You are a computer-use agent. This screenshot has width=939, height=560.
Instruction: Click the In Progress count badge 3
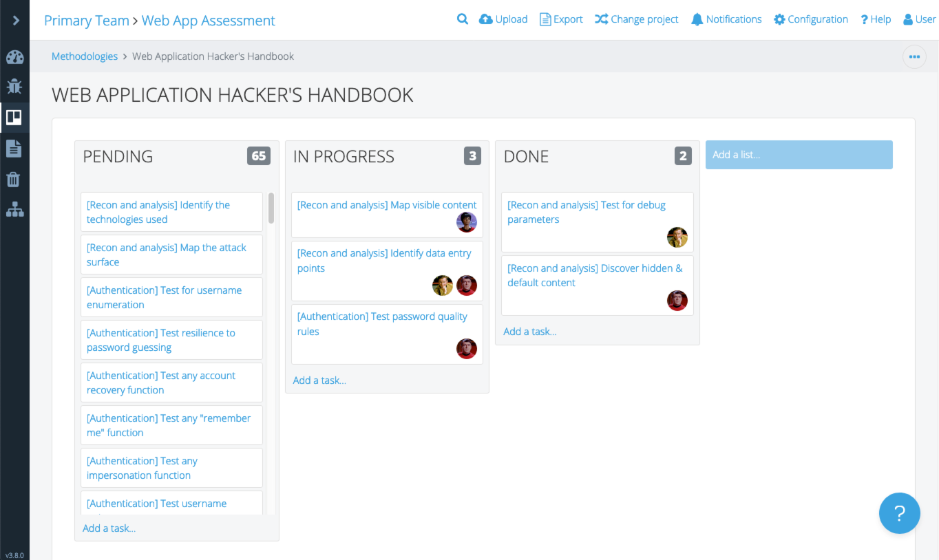pos(472,156)
